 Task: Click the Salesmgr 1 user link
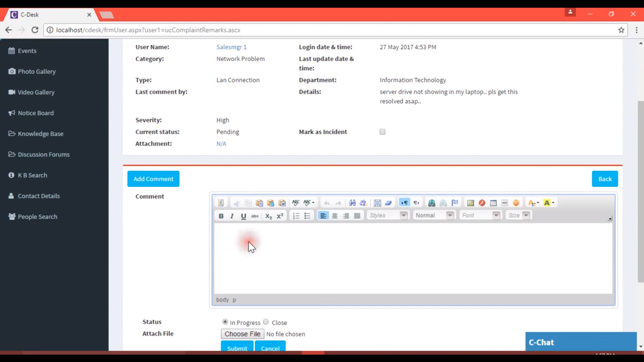click(x=231, y=47)
